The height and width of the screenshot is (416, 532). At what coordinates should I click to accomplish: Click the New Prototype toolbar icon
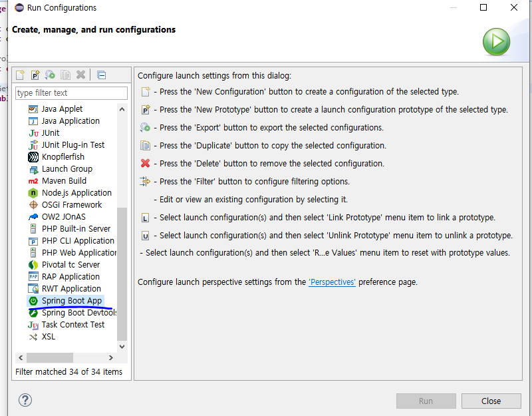click(35, 75)
